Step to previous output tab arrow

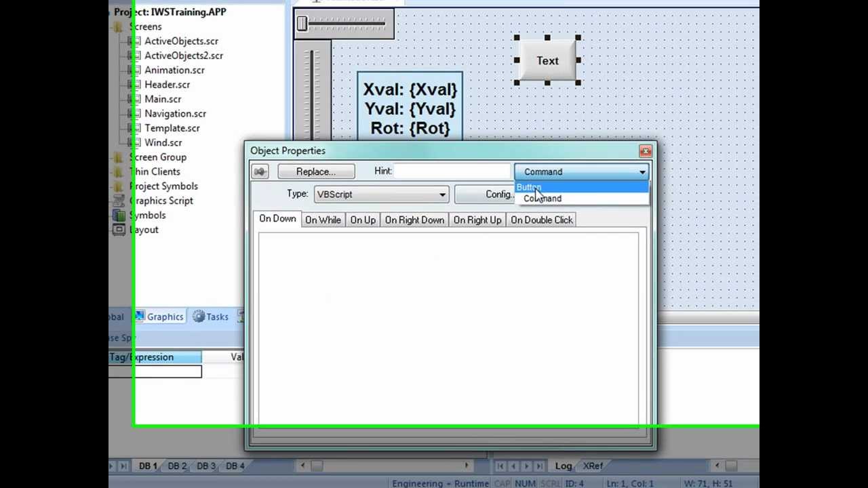pos(513,466)
